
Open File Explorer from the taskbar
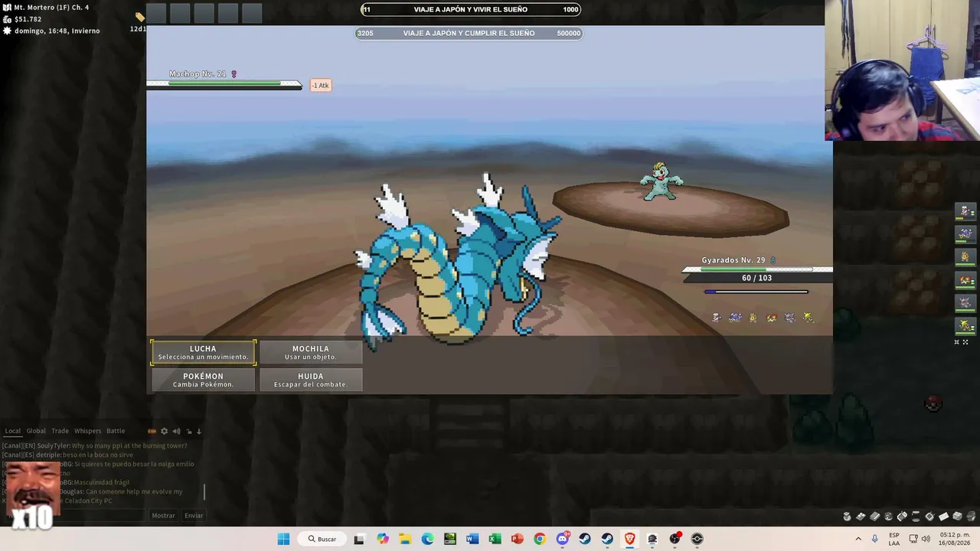(404, 539)
